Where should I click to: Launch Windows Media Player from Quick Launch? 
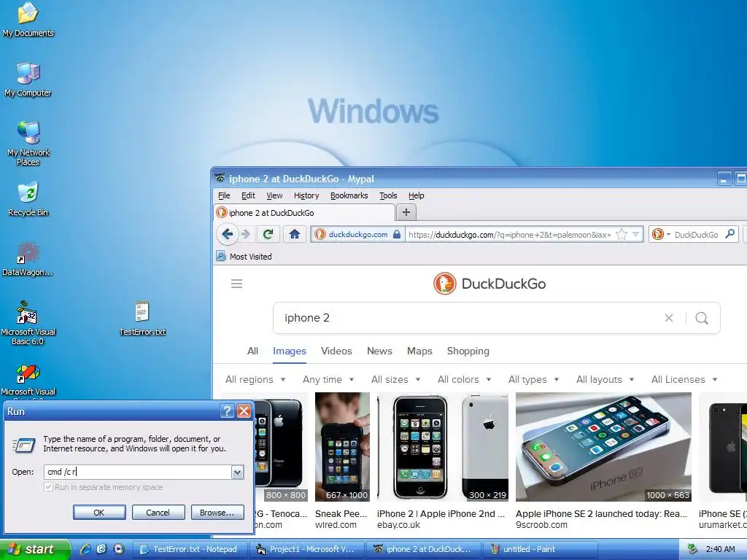[x=119, y=549]
